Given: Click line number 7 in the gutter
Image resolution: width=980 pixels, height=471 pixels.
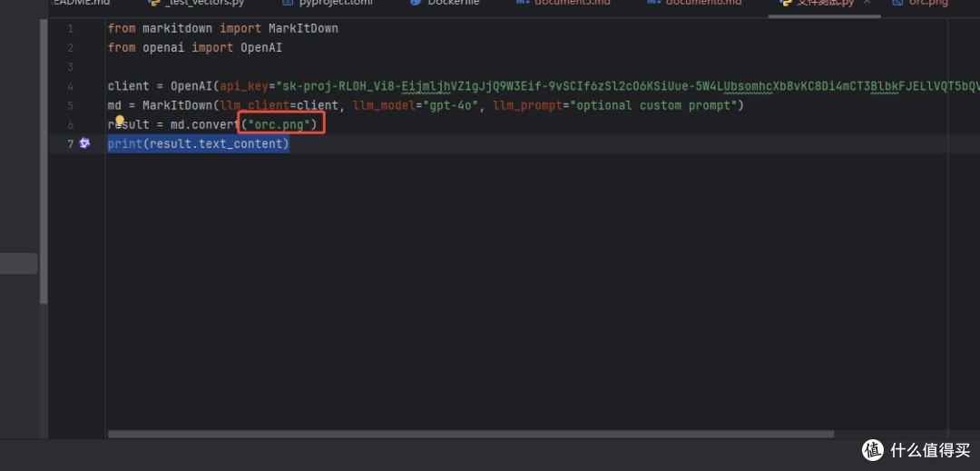Looking at the screenshot, I should pyautogui.click(x=70, y=143).
